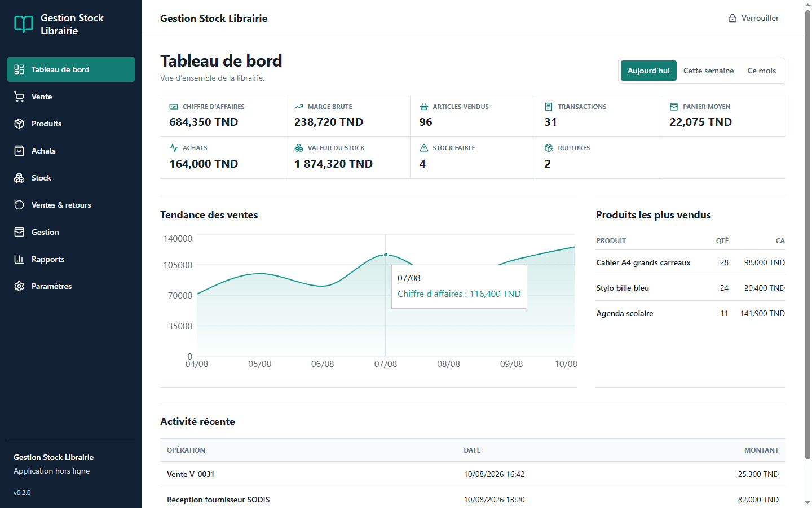
Task: Select the Aujourd'hui period tab
Action: click(x=648, y=71)
